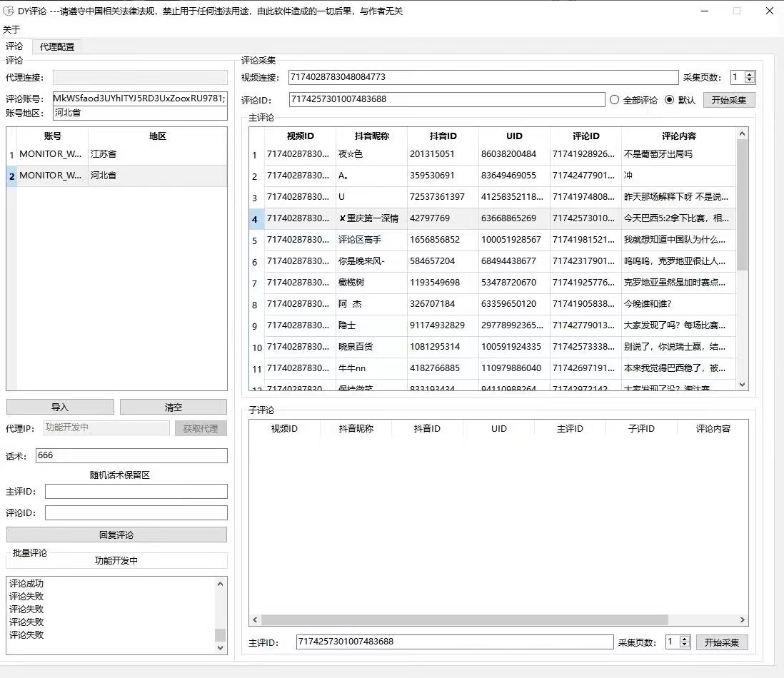Select comment row by 夜☆色
784x678 pixels.
(x=493, y=154)
